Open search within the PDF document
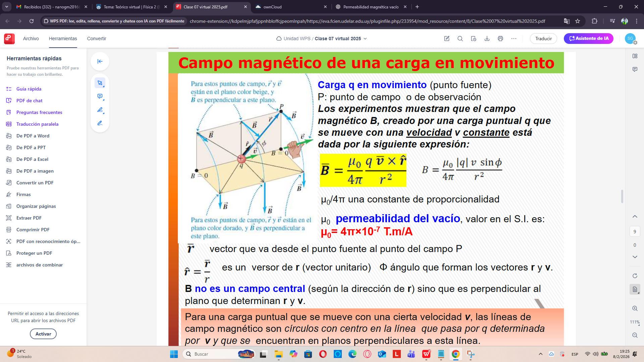 coord(460,39)
